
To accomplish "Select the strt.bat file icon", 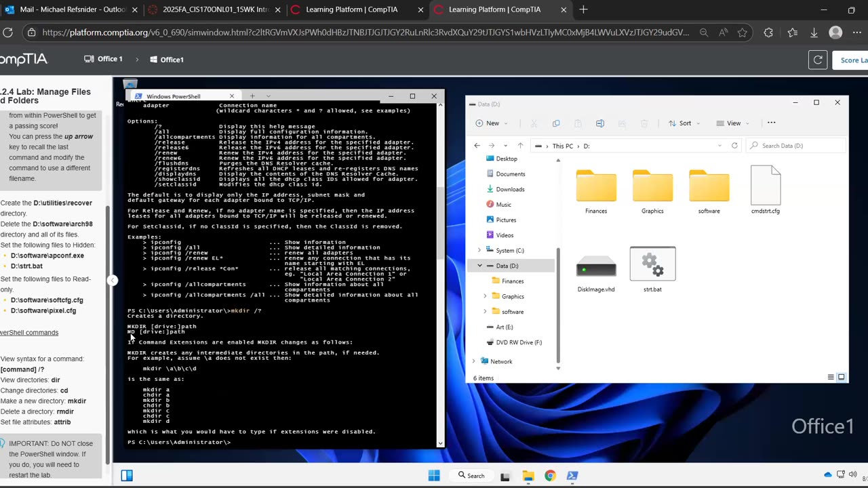I will 652,264.
